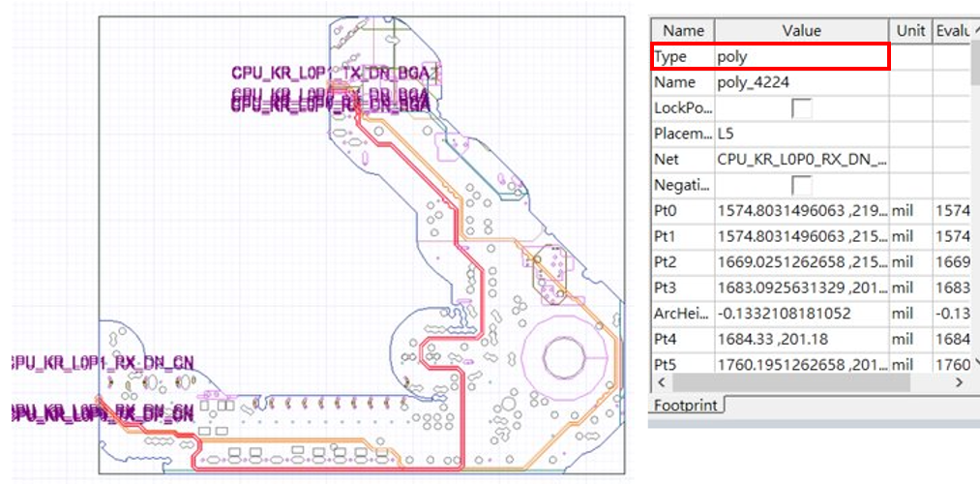Select the ArcHeight row name cell
Image resolution: width=980 pixels, height=484 pixels.
[683, 314]
